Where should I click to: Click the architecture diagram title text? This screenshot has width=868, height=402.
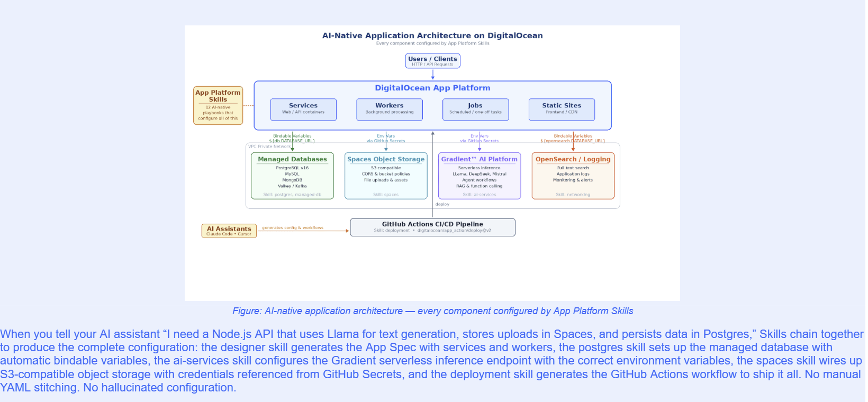(x=432, y=35)
